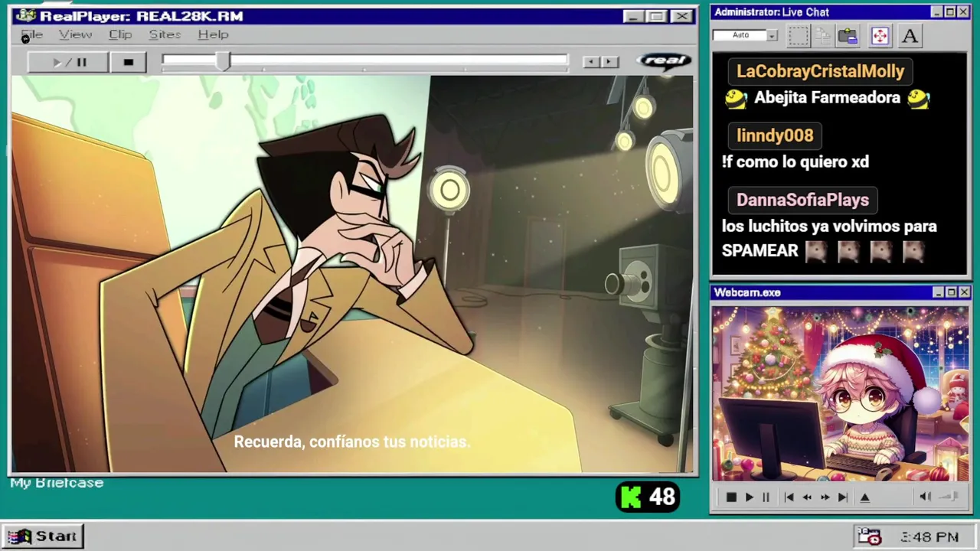The width and height of the screenshot is (980, 551).
Task: Skip to next clip with right arrow
Action: click(609, 62)
